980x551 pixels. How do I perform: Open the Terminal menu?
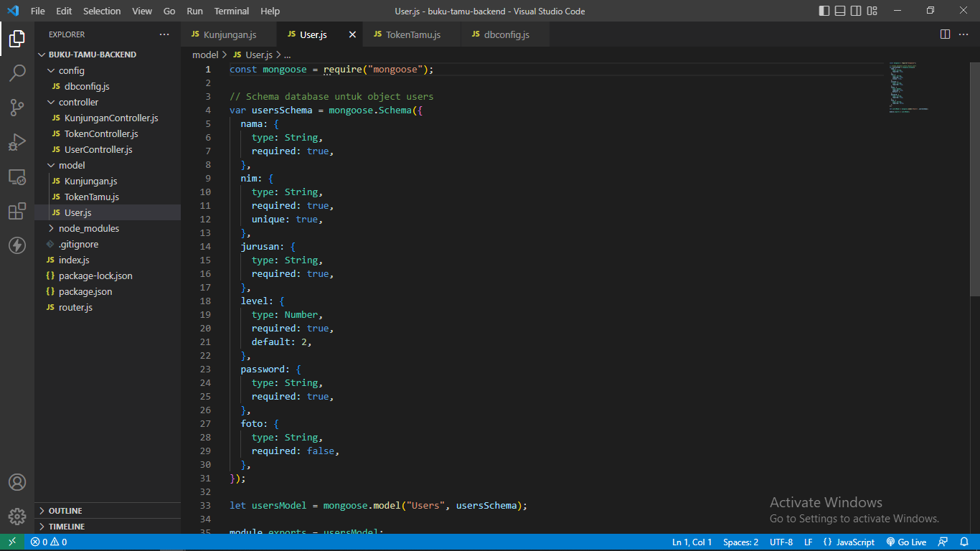pos(232,11)
